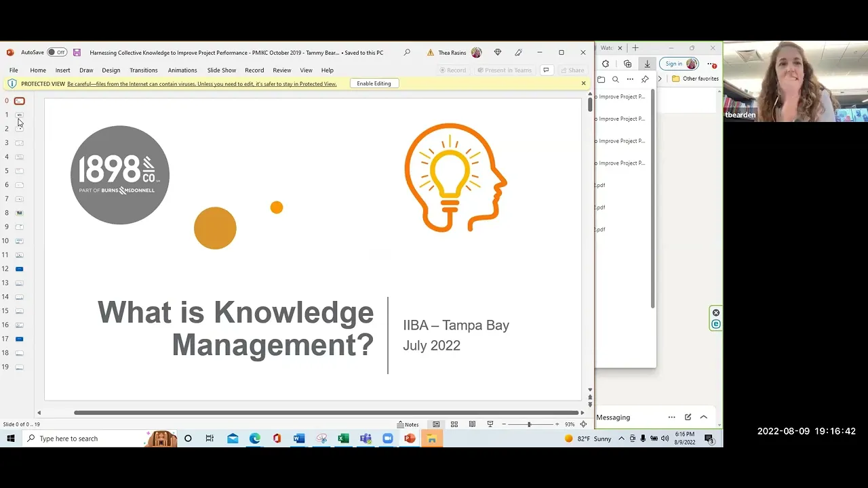Click Present in Teams button
The image size is (868, 488).
tap(505, 70)
